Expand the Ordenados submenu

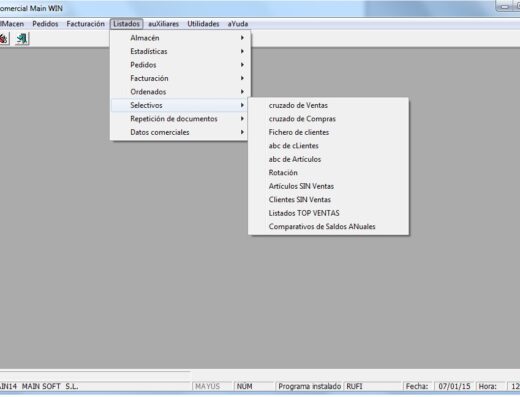[x=180, y=92]
